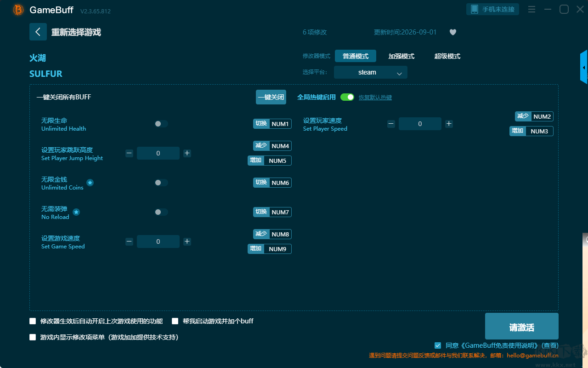The height and width of the screenshot is (368, 588).
Task: Switch to 加强模式 mode tab
Action: 401,56
